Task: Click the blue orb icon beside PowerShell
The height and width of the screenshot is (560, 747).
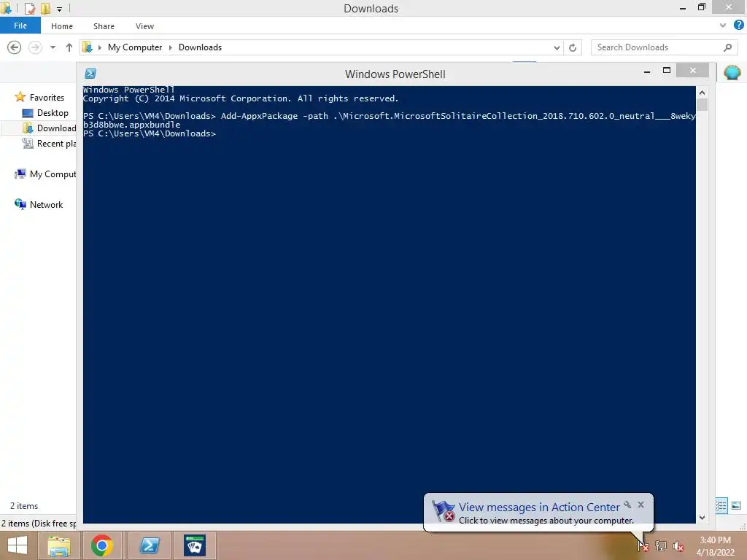Action: [732, 72]
